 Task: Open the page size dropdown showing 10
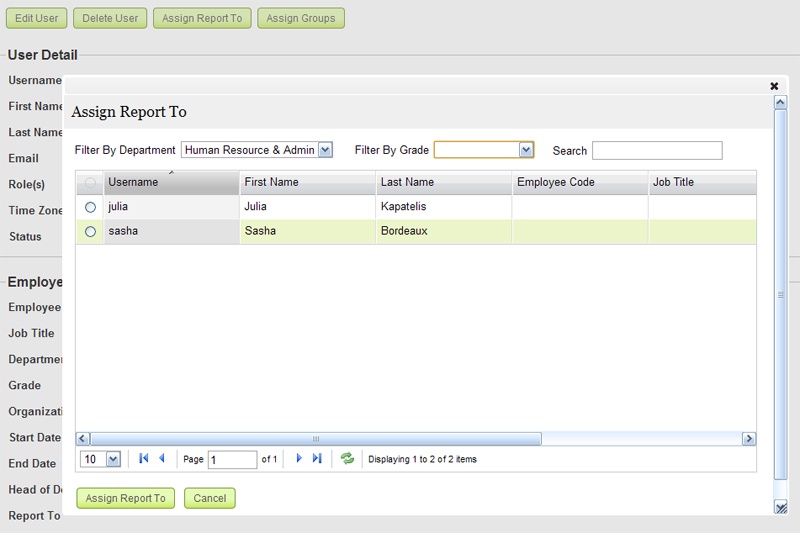pos(112,459)
